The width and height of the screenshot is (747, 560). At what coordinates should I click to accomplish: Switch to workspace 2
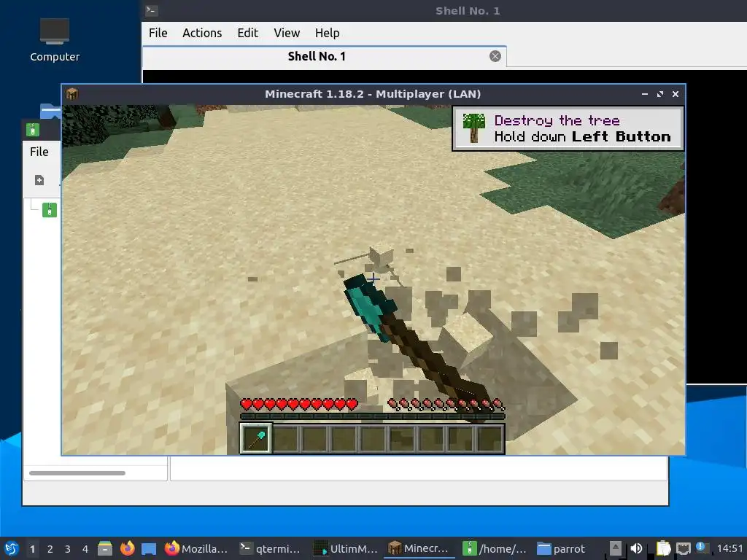tap(50, 549)
